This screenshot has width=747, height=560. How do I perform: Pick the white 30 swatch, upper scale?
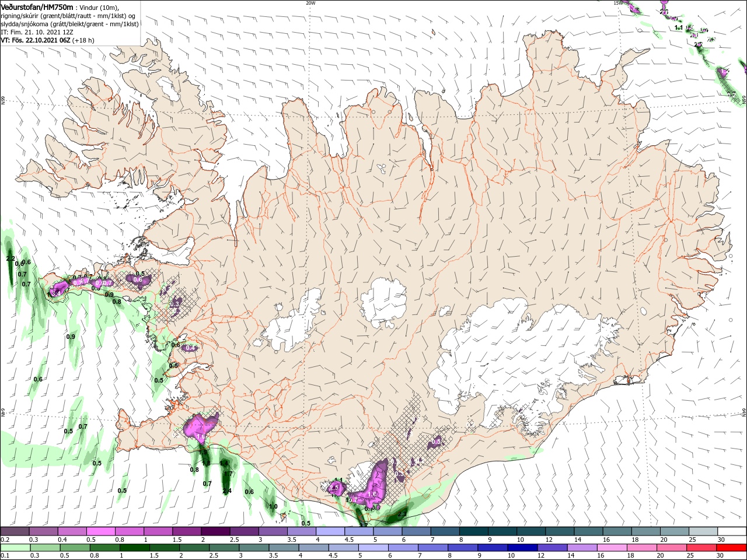[x=731, y=531]
